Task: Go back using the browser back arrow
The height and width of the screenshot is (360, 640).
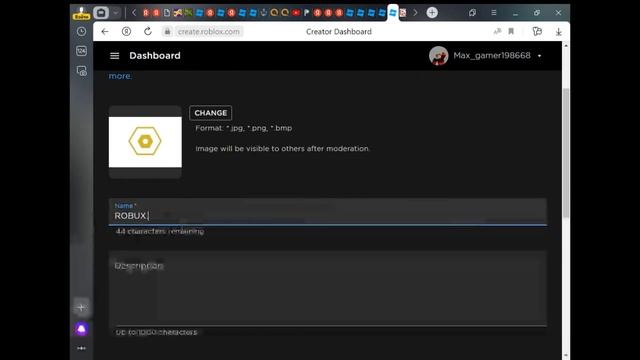Action: (105, 31)
